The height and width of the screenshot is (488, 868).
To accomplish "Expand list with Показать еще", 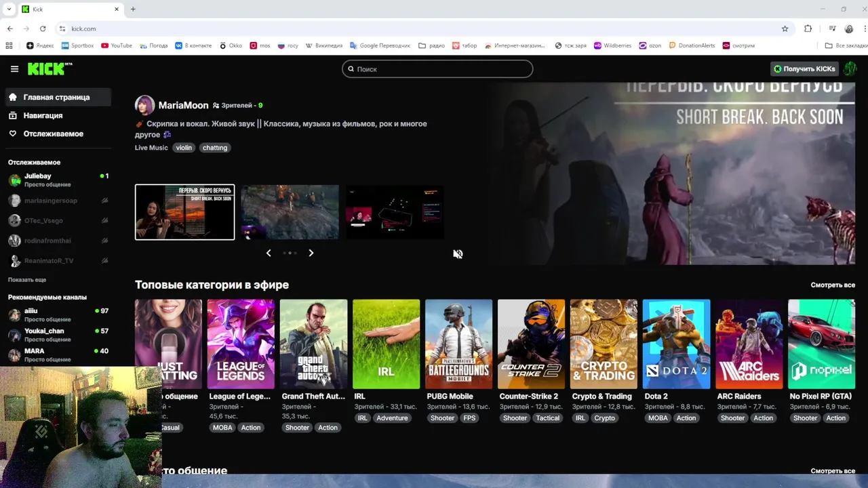I will (x=27, y=280).
